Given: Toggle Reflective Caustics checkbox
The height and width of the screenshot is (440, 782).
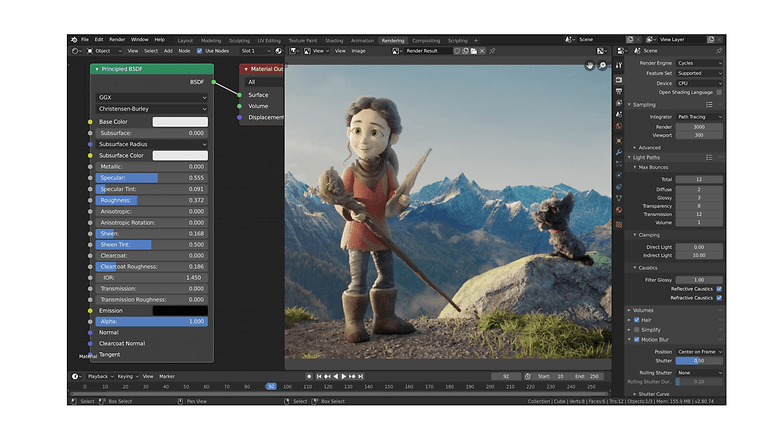Looking at the screenshot, I should click(719, 289).
